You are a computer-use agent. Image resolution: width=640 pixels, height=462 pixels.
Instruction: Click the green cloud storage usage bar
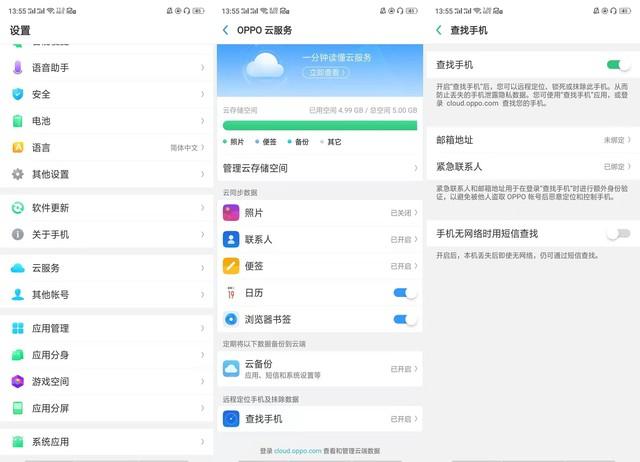(320, 125)
